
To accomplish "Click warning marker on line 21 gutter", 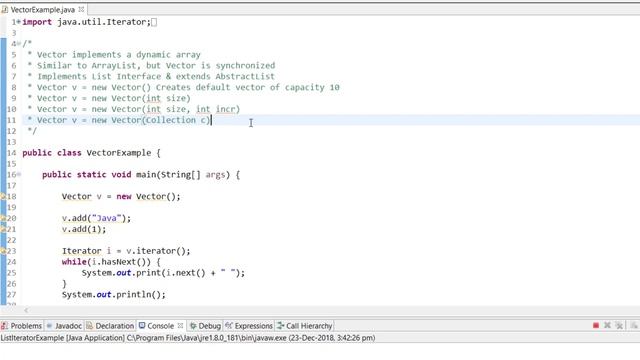I will (3, 229).
